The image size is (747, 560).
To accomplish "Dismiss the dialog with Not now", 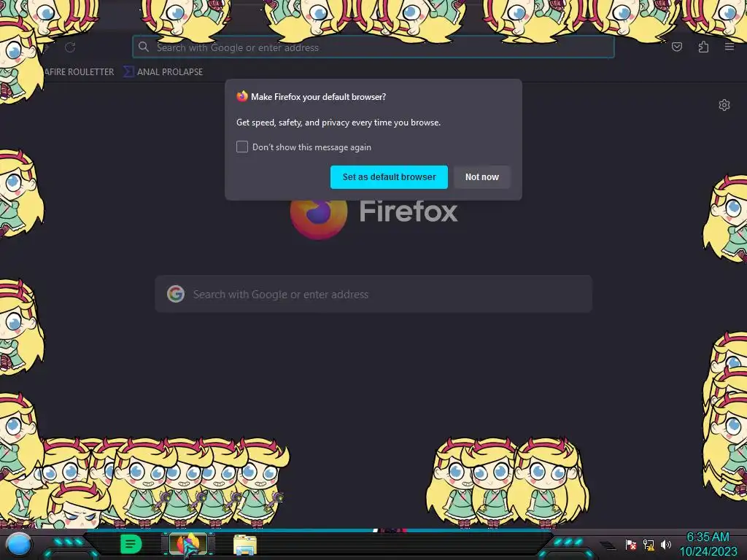I will pyautogui.click(x=481, y=176).
